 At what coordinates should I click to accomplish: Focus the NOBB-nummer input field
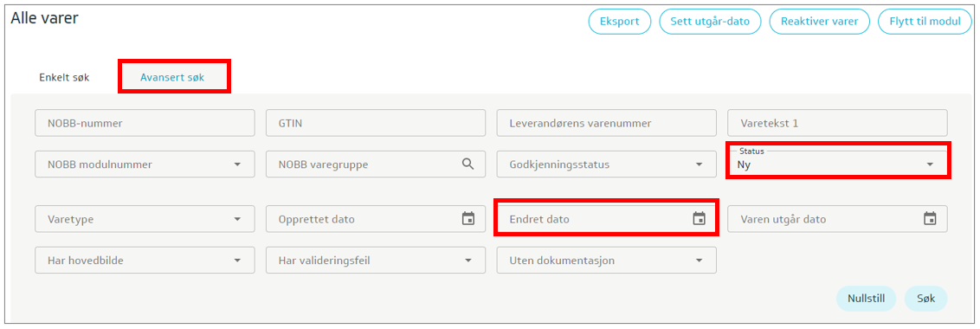pos(145,123)
